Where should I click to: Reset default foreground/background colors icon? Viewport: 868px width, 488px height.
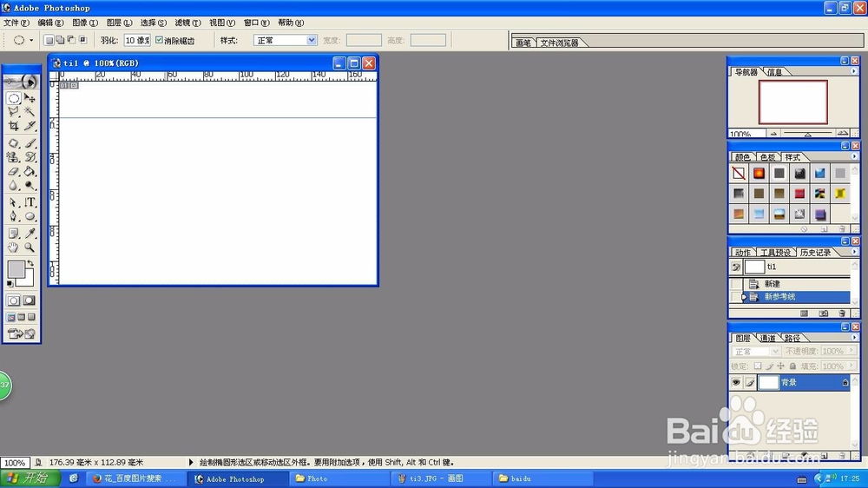10,284
